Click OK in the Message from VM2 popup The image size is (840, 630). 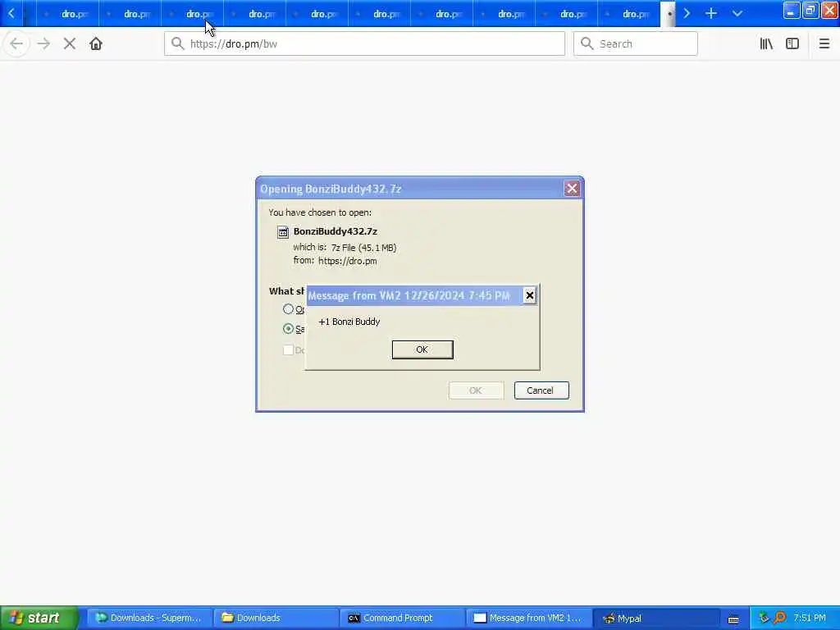(x=422, y=349)
